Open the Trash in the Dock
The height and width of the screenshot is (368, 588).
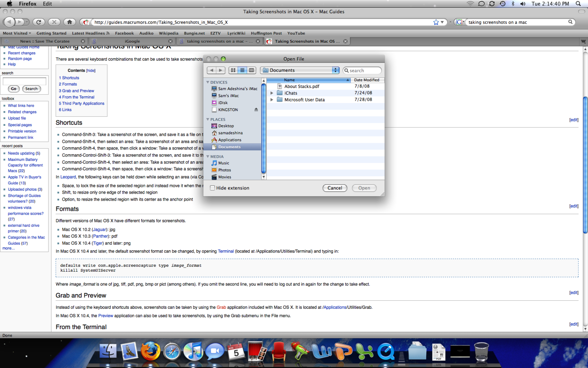(481, 352)
